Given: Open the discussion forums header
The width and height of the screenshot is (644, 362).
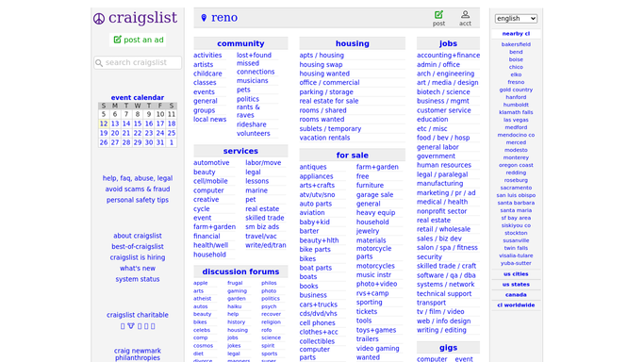Looking at the screenshot, I should click(x=240, y=271).
